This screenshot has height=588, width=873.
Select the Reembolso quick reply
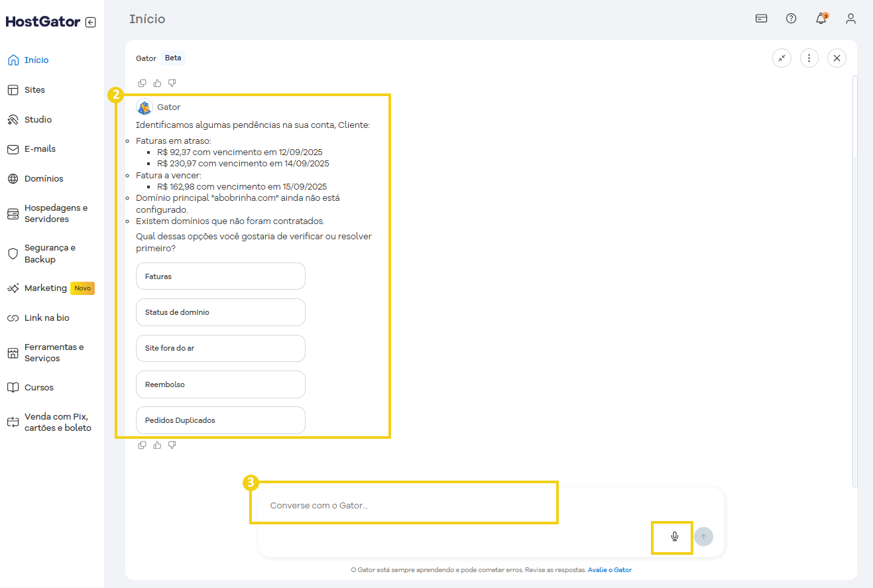click(x=220, y=384)
